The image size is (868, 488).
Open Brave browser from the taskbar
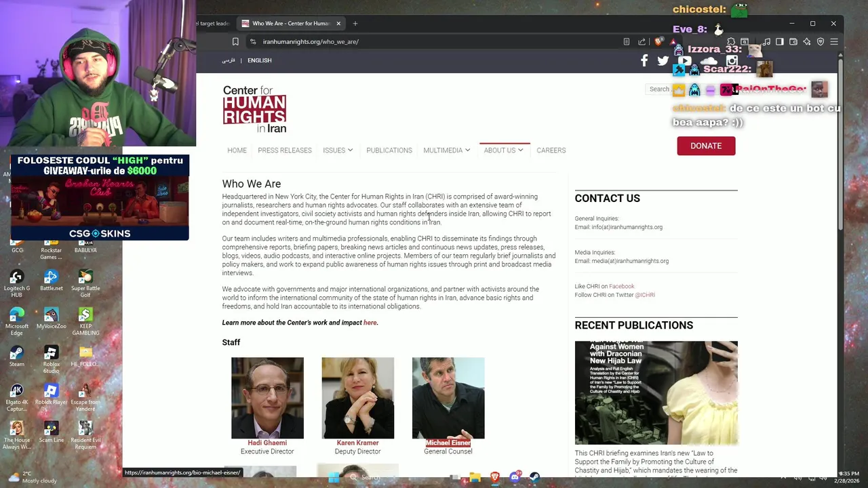pos(495,477)
